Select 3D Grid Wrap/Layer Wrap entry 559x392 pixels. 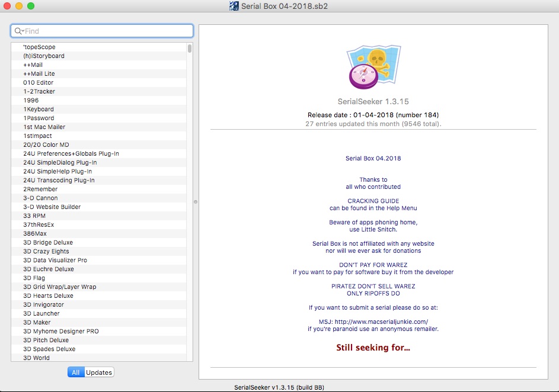[99, 287]
